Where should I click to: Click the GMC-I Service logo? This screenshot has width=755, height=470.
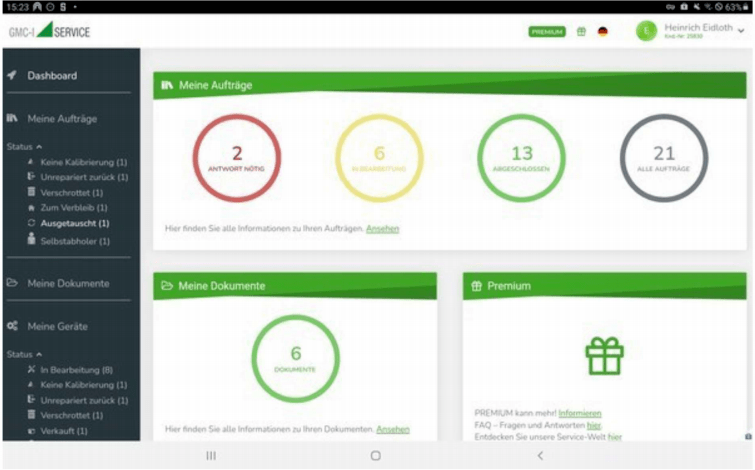[x=48, y=31]
